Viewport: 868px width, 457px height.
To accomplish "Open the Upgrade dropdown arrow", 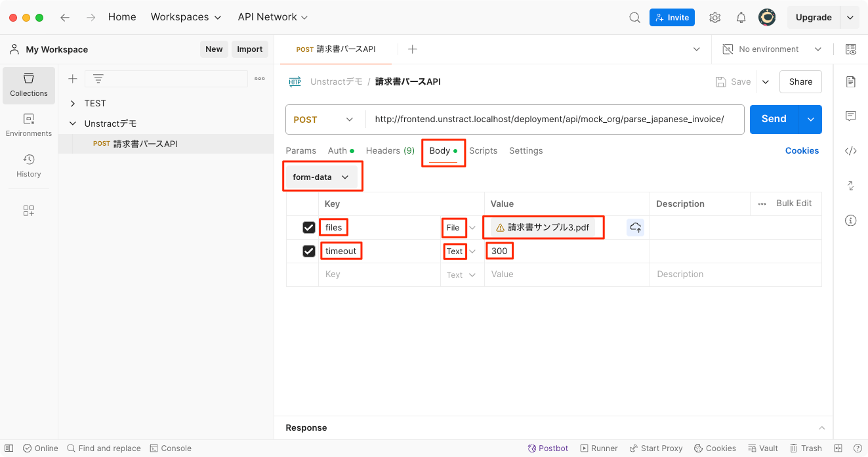I will (850, 18).
